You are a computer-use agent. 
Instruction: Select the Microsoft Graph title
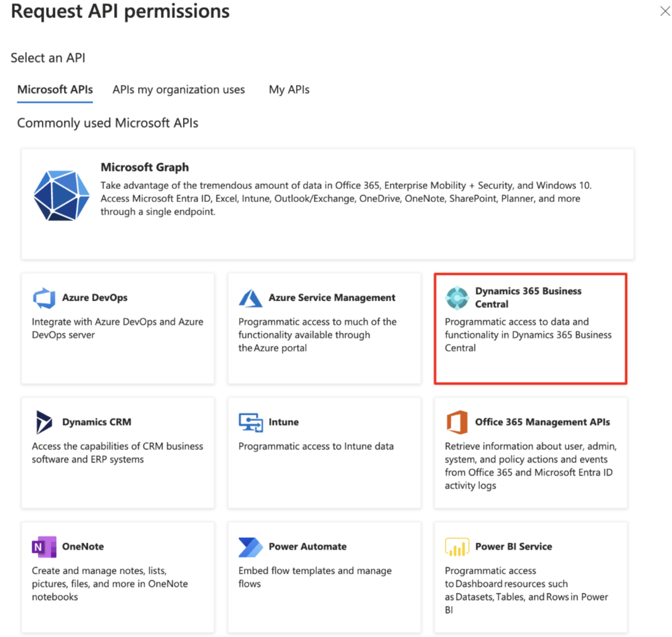click(x=145, y=167)
